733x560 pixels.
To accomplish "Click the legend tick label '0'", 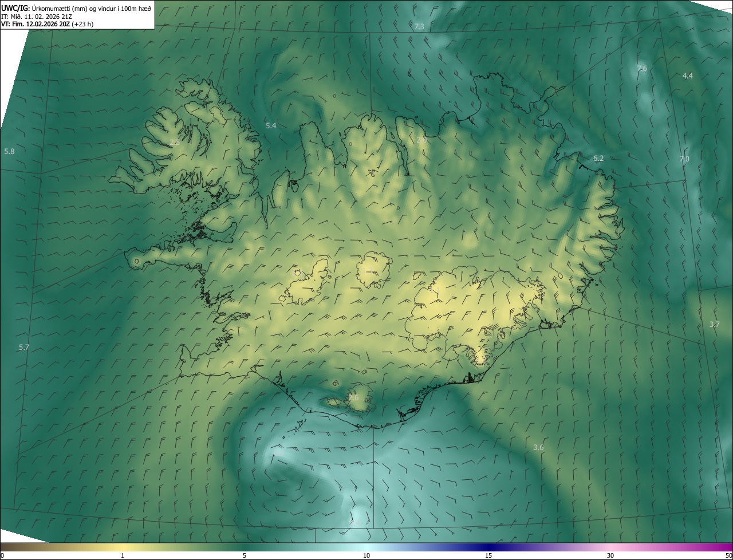I will pos(2,555).
